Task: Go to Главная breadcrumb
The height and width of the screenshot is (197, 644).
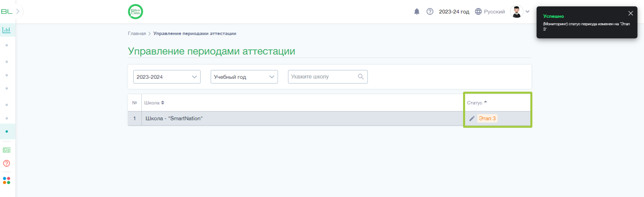Action: (137, 33)
